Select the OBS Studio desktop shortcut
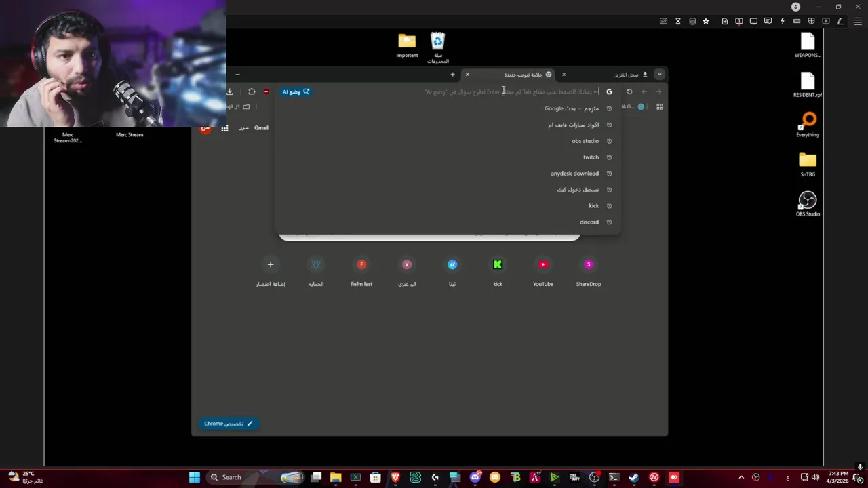Image resolution: width=868 pixels, height=488 pixels. pos(808,204)
